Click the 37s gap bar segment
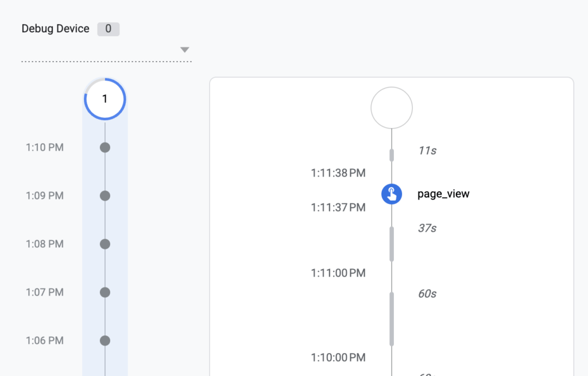Viewport: 588px width, 376px height. click(392, 244)
